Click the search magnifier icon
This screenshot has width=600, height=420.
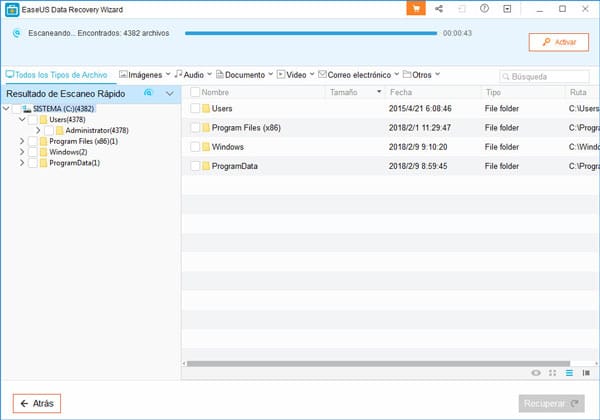pyautogui.click(x=506, y=77)
